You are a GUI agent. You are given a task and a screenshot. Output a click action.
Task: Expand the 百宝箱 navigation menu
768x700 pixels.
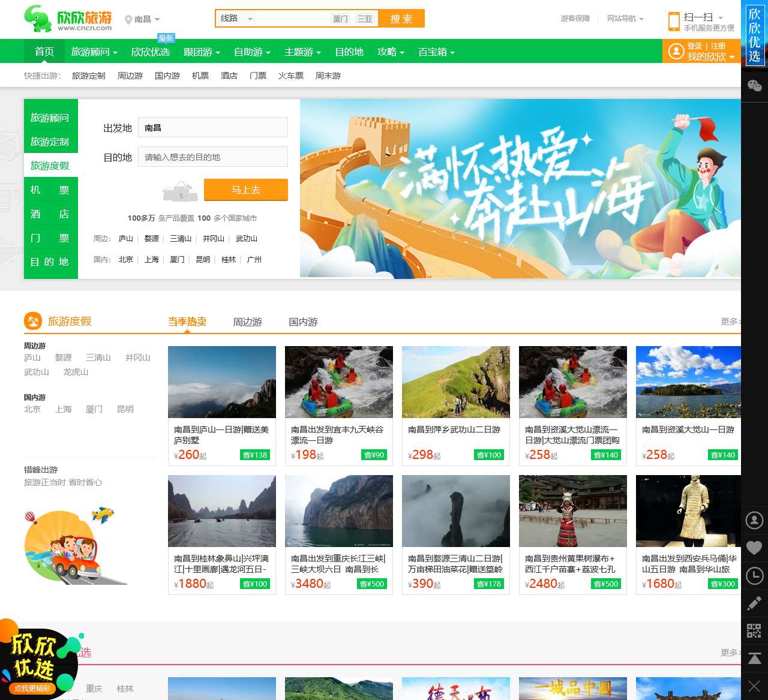coord(436,52)
